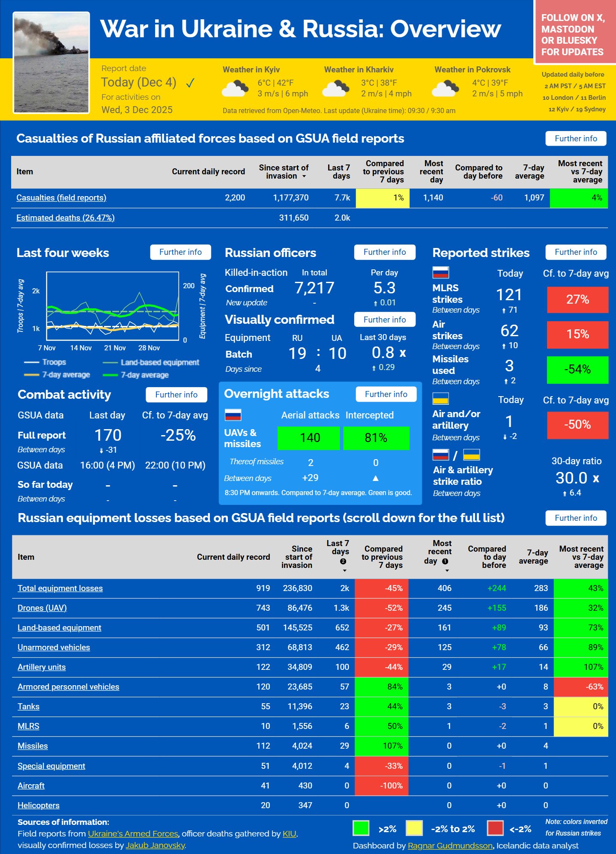Image resolution: width=616 pixels, height=854 pixels.
Task: Open Further info for Last four weeks
Action: pos(180,252)
